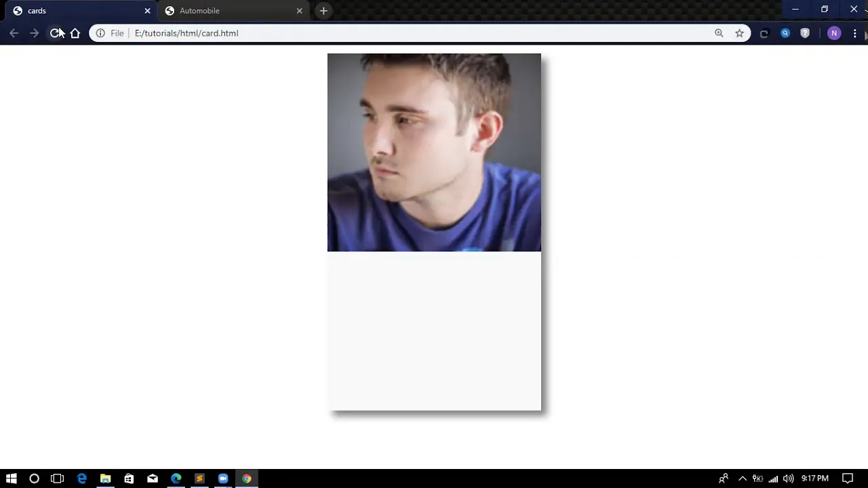This screenshot has height=488, width=868.
Task: Open the Windows Start menu
Action: [x=11, y=479]
